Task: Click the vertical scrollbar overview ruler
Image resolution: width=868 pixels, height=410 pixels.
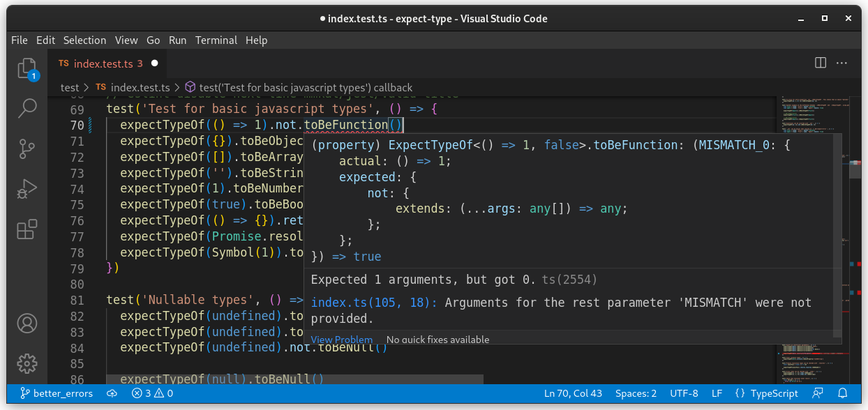Action: point(855,241)
